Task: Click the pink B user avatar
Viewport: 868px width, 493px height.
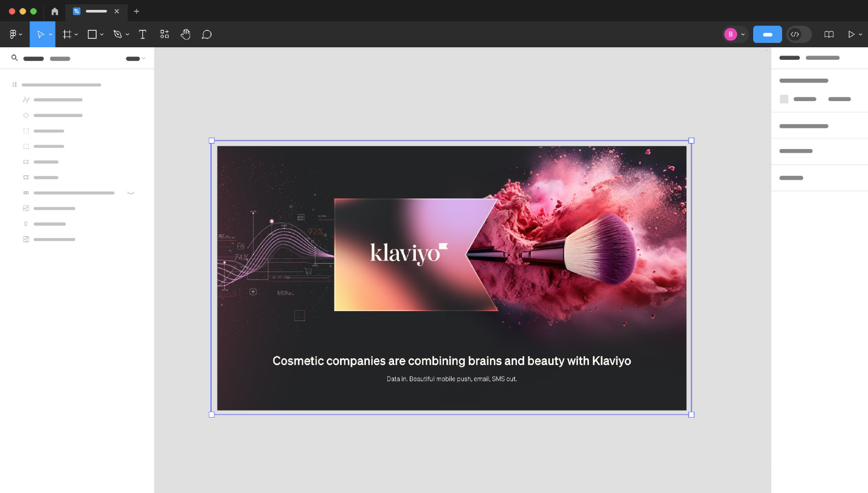Action: [731, 34]
